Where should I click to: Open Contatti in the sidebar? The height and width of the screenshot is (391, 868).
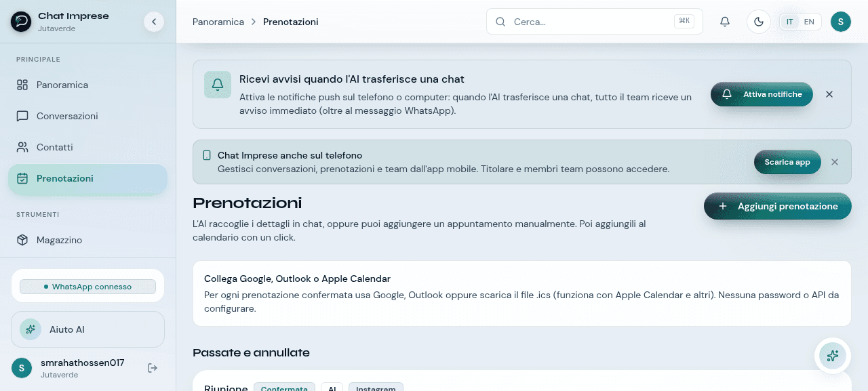click(87, 147)
